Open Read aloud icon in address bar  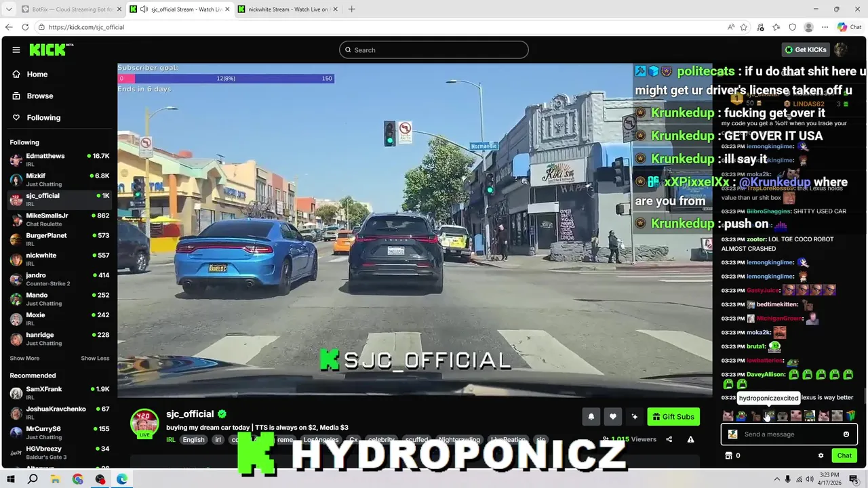pyautogui.click(x=730, y=27)
